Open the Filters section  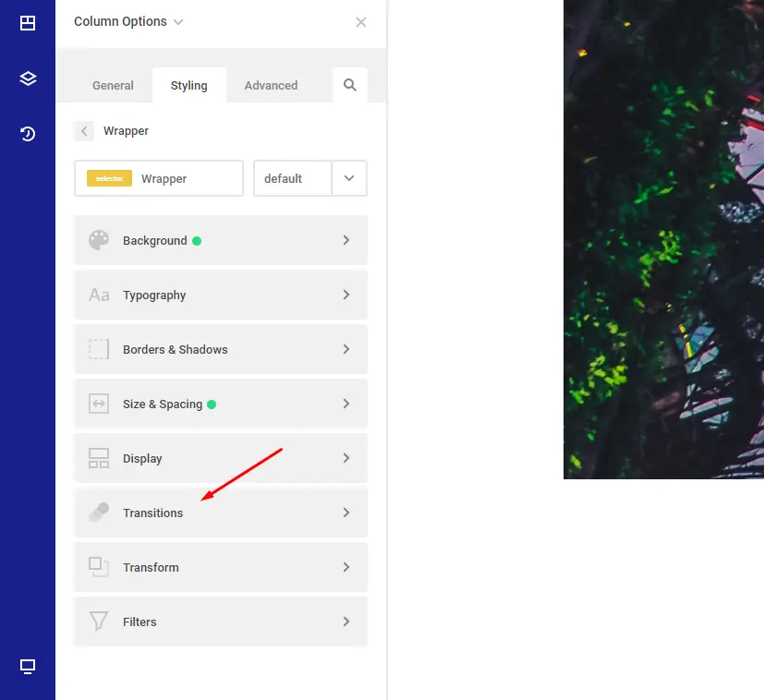coord(221,622)
